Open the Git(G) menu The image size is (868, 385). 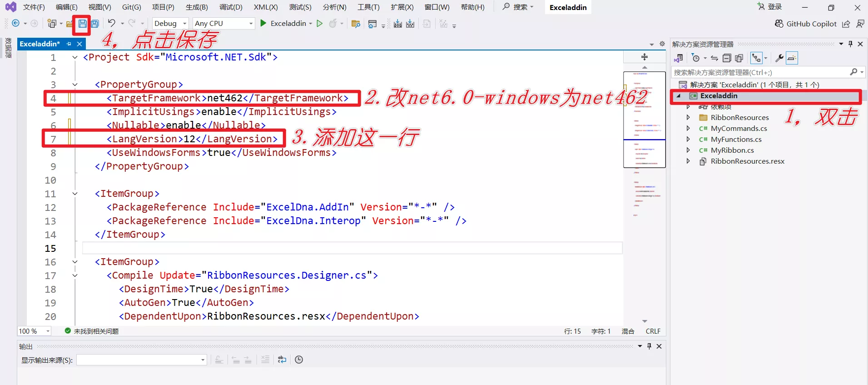point(132,7)
